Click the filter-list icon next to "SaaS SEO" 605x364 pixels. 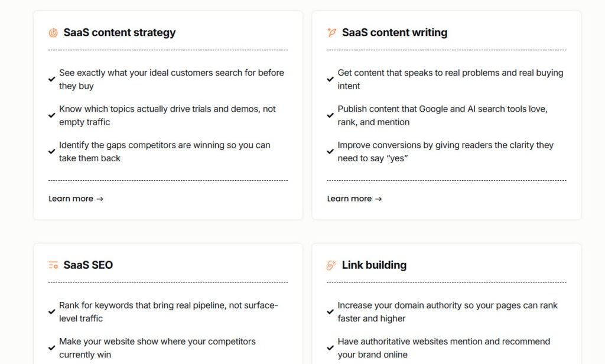click(53, 265)
